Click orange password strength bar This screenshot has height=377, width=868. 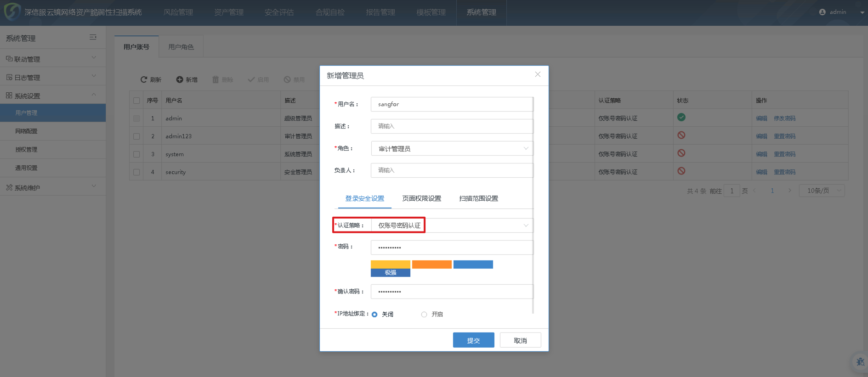coord(432,264)
